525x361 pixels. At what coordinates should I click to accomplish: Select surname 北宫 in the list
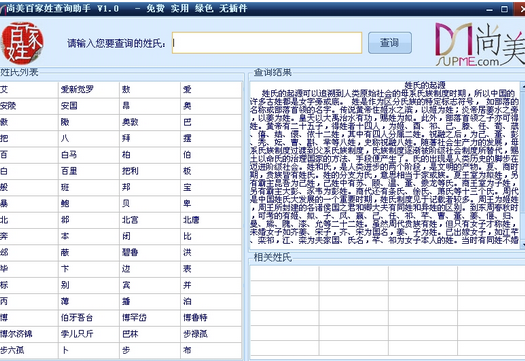pyautogui.click(x=130, y=220)
